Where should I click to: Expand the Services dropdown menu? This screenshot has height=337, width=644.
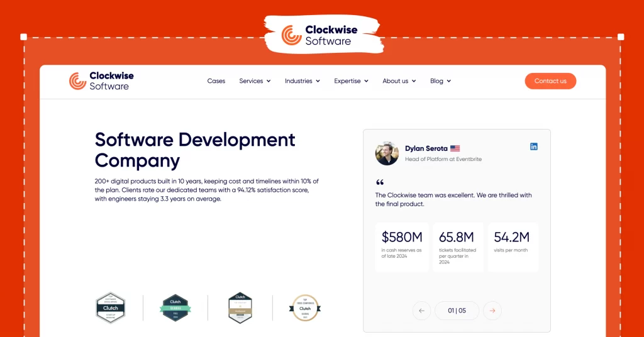tap(255, 81)
